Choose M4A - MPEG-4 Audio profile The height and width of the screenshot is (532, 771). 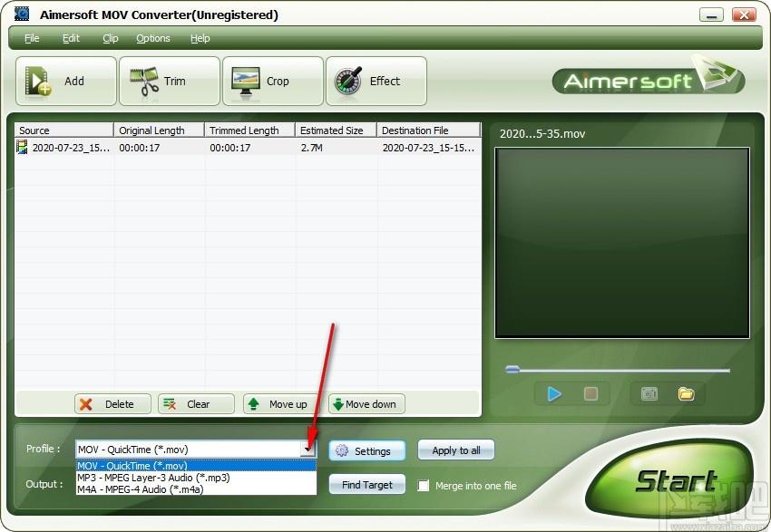point(196,489)
